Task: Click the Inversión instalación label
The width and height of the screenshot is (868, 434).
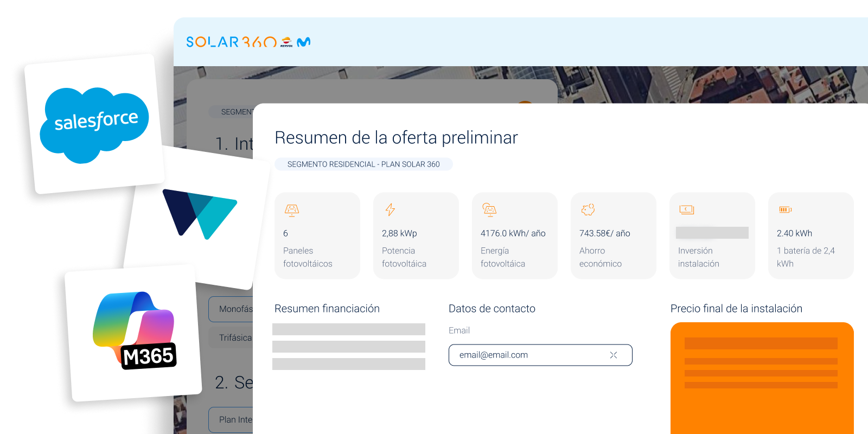Action: [699, 257]
